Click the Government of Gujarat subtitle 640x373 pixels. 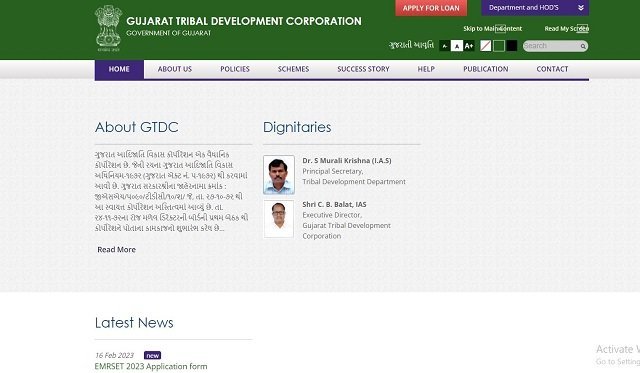tap(169, 33)
